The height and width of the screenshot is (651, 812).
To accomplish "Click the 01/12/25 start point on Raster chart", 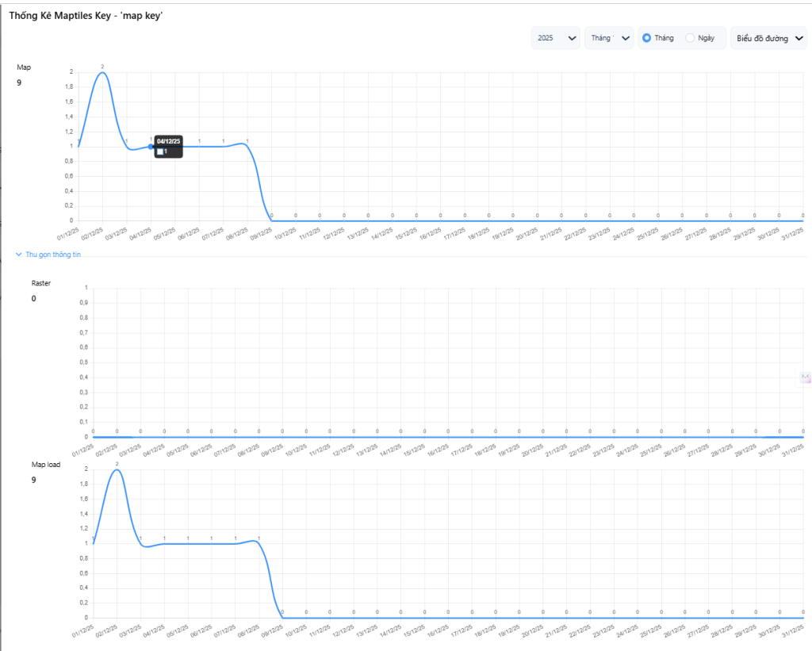I will tap(94, 437).
